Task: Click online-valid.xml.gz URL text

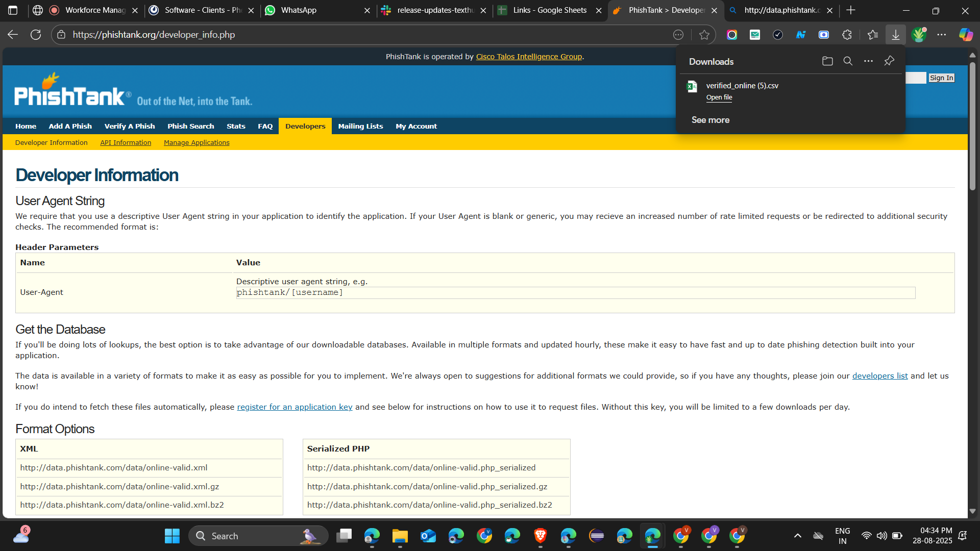Action: click(x=119, y=487)
